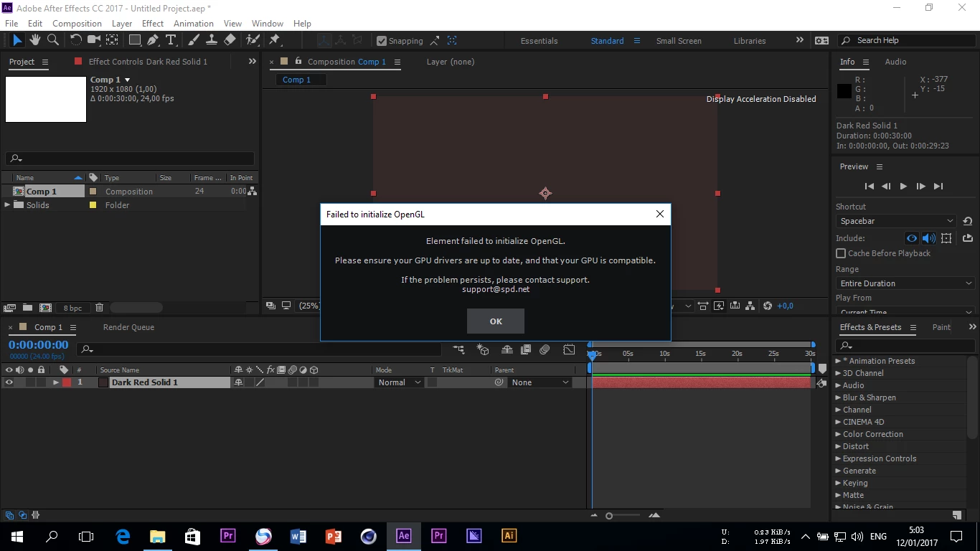980x551 pixels.
Task: Toggle motion blur enable switch in timeline
Action: pos(545,349)
